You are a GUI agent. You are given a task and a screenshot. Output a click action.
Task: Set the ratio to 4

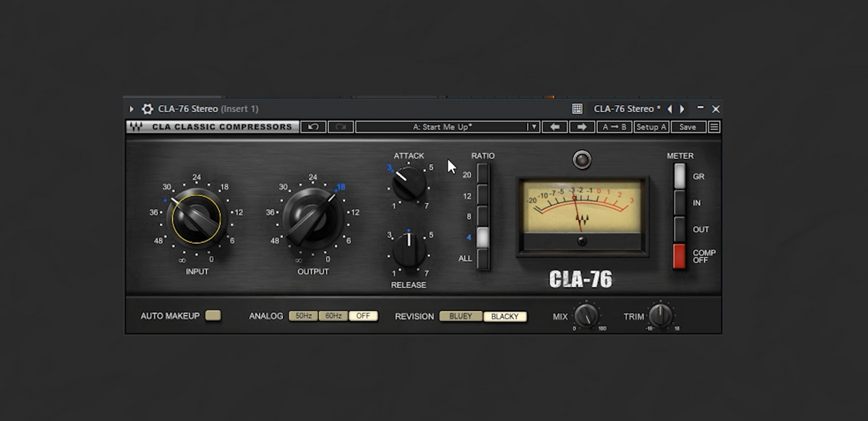click(482, 237)
